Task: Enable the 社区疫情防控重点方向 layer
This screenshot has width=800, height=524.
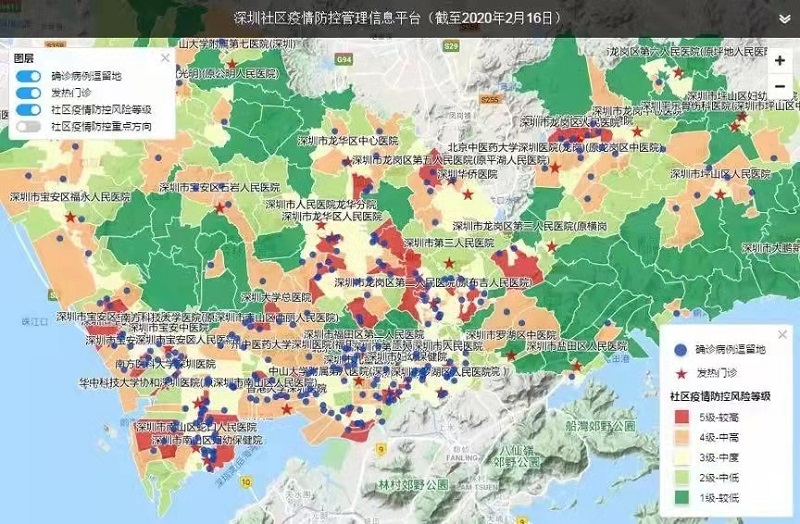Action: (29, 127)
